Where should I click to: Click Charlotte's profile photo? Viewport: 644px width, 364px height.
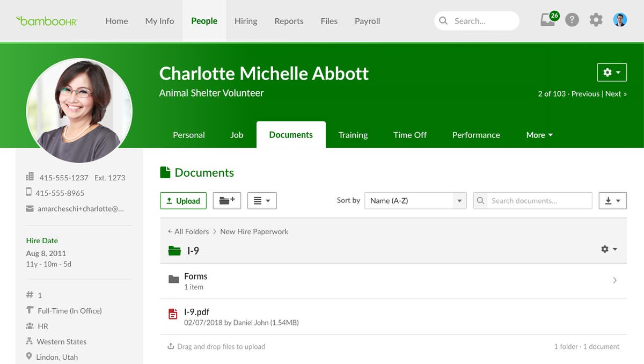pos(79,110)
